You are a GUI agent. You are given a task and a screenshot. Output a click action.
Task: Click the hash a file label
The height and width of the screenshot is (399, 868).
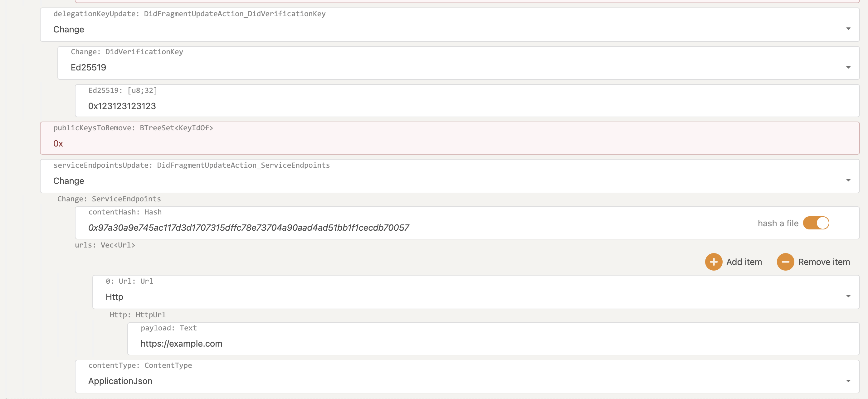pos(778,223)
